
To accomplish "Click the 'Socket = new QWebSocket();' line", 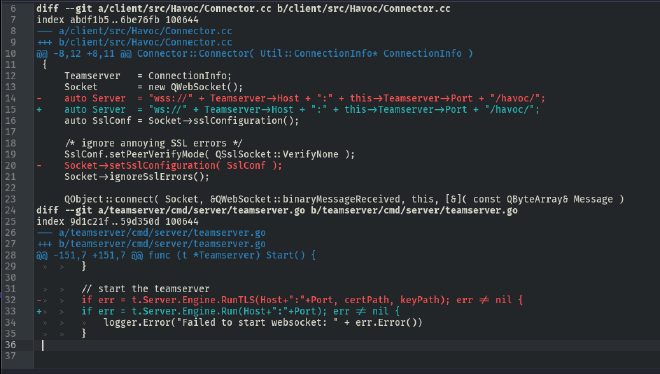I will click(154, 87).
